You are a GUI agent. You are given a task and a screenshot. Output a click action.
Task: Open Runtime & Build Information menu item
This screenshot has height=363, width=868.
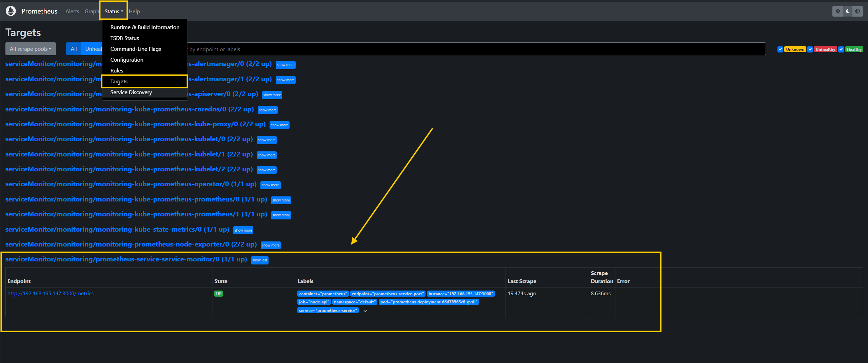[x=145, y=27]
